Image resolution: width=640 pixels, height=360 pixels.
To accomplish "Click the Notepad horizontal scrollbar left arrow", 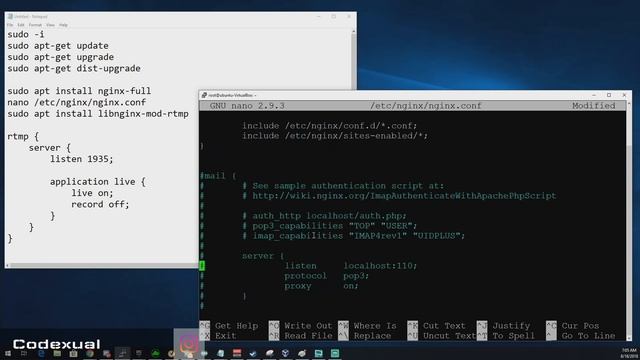I will [x=8, y=265].
